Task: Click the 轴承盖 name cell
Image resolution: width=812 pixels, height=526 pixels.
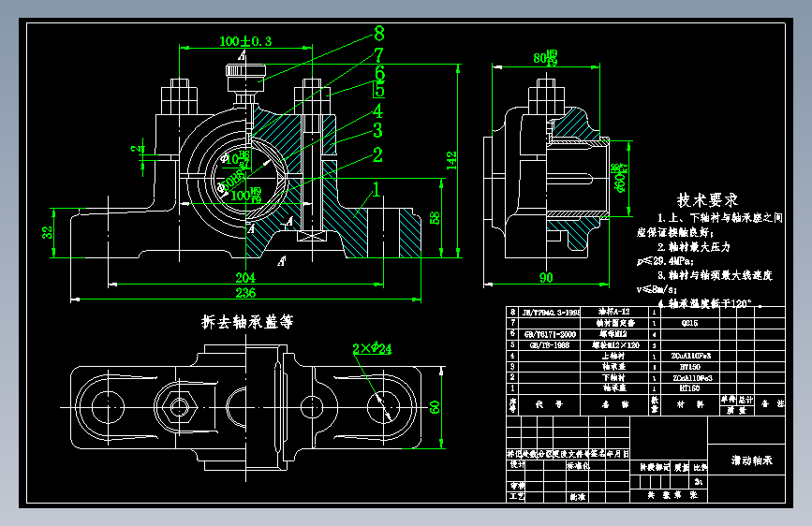Action: [614, 367]
